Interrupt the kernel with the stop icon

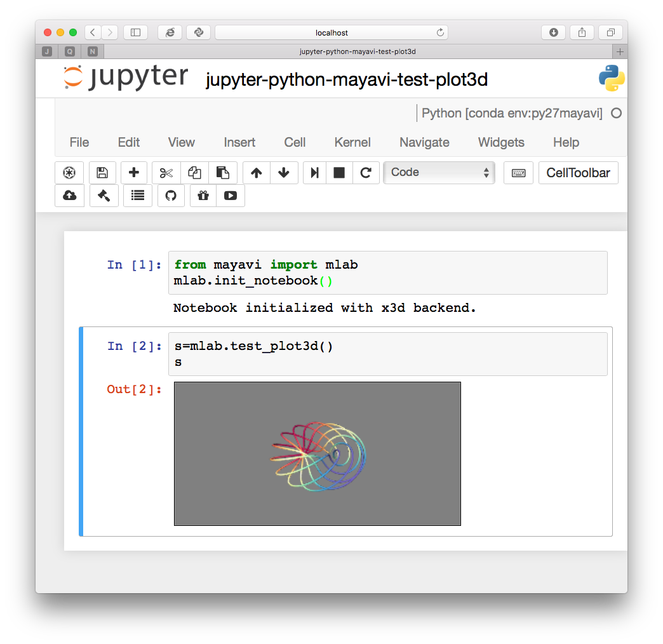[x=339, y=173]
